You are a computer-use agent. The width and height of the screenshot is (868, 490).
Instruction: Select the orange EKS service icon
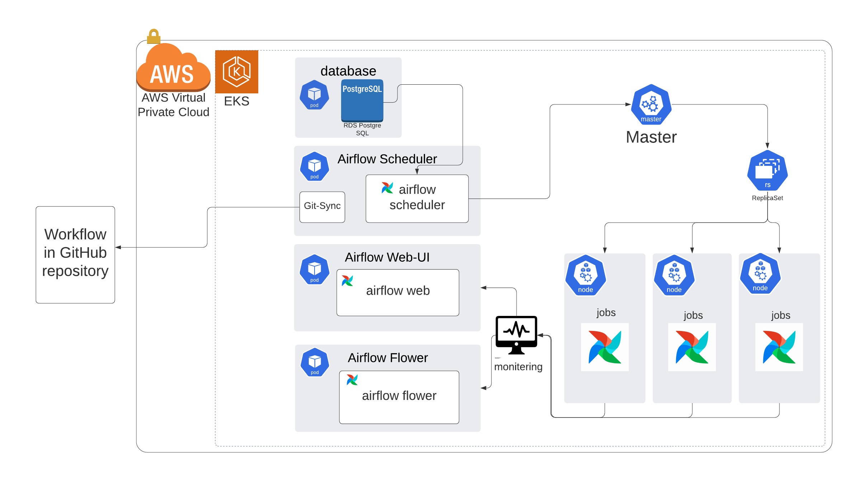(x=236, y=71)
